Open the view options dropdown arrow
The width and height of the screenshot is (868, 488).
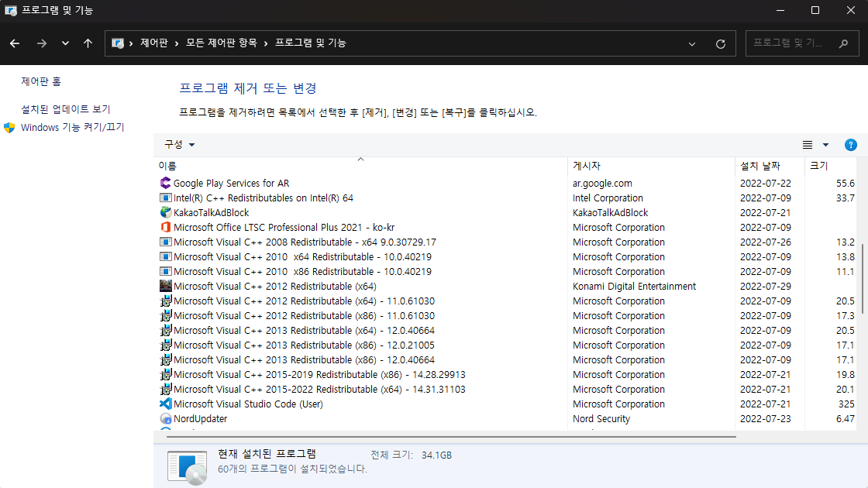pyautogui.click(x=825, y=145)
